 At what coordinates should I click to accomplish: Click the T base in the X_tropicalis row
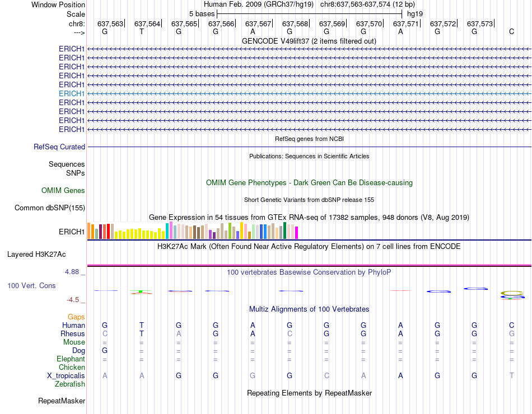(511, 375)
